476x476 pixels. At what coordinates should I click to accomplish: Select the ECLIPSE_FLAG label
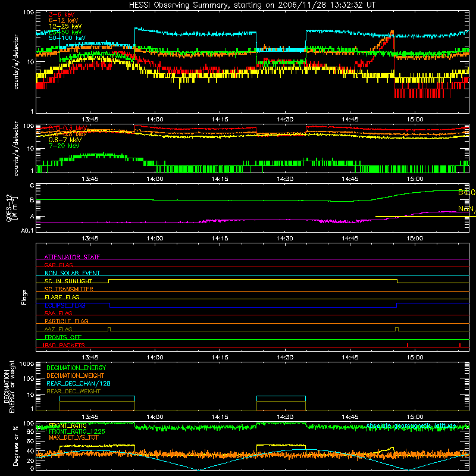click(x=65, y=305)
